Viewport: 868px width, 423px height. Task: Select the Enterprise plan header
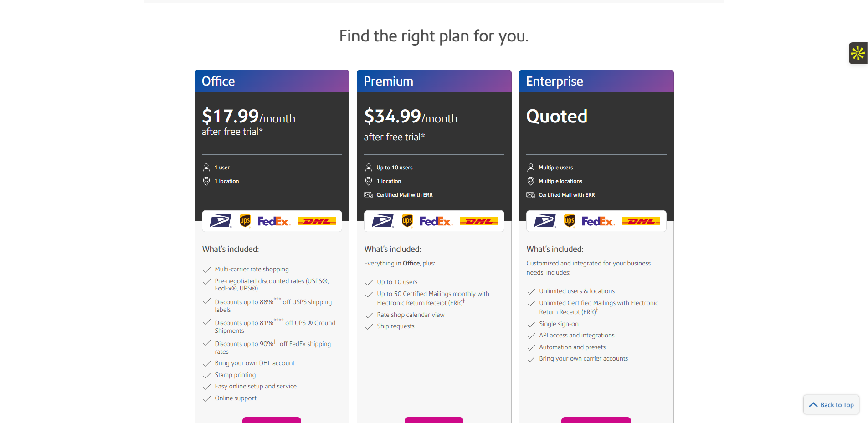click(596, 81)
